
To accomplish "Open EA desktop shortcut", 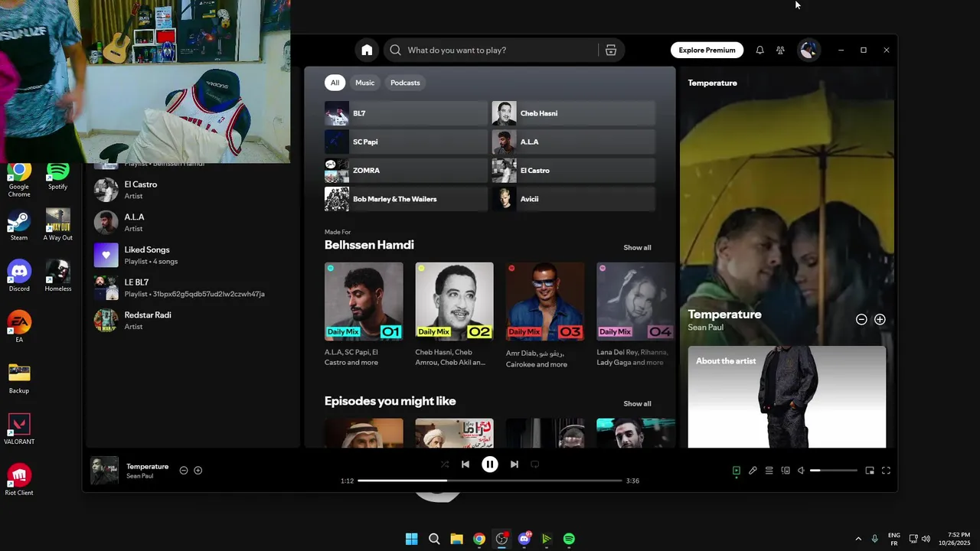I will [x=19, y=328].
